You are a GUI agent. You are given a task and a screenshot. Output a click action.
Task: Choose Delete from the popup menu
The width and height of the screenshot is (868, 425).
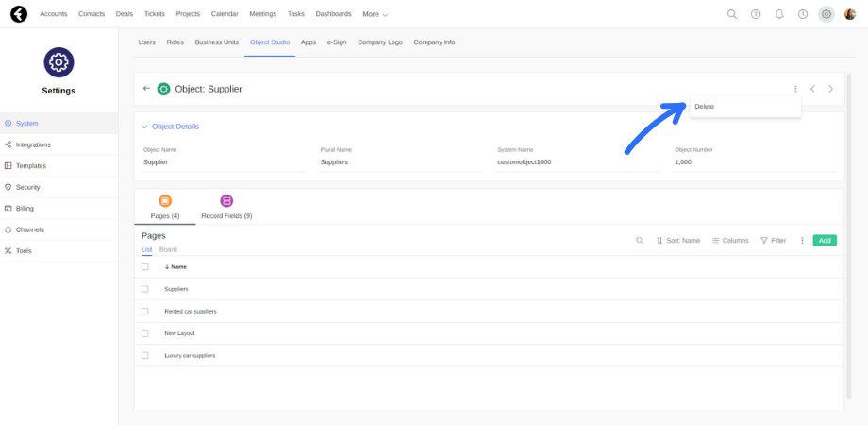pos(745,107)
